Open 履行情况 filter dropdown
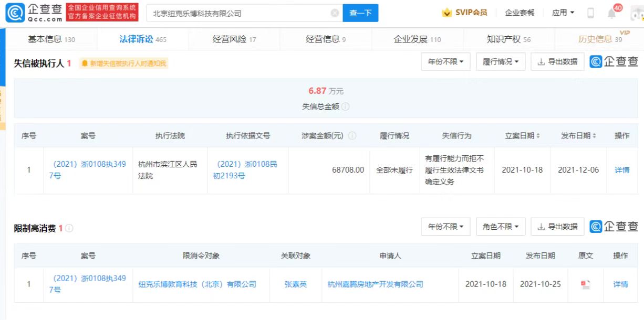The image size is (644, 320). [x=500, y=62]
